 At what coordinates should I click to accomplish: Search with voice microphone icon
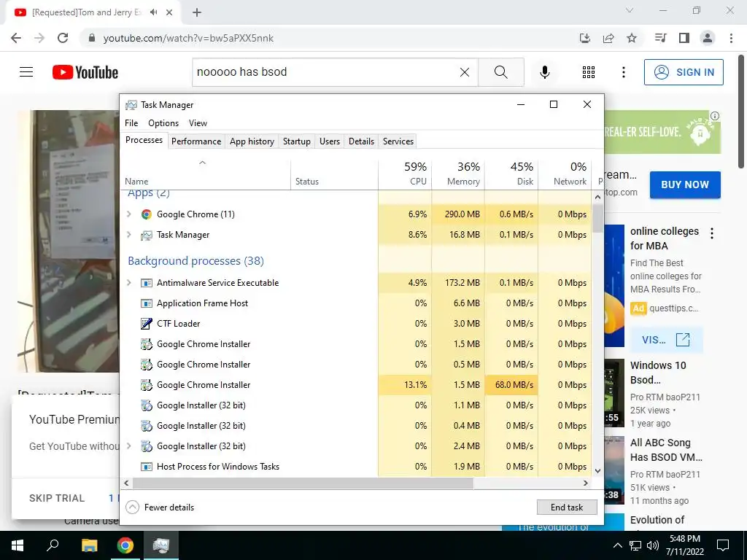[544, 72]
